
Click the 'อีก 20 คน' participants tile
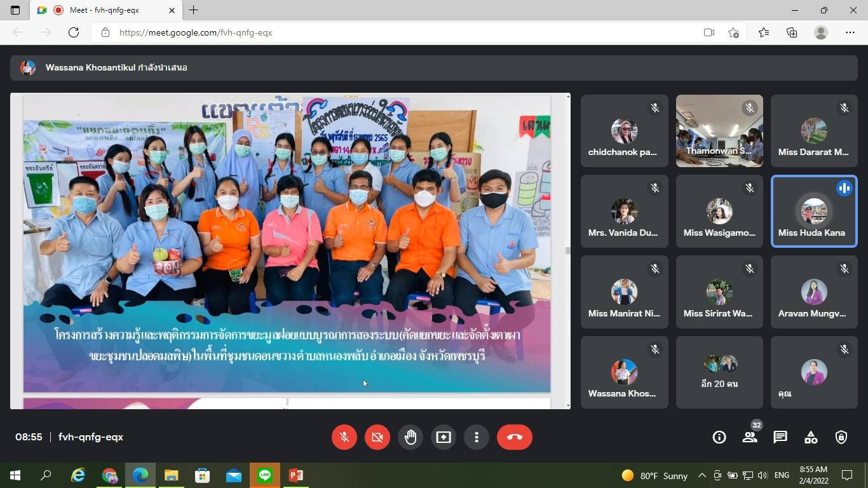coord(719,372)
